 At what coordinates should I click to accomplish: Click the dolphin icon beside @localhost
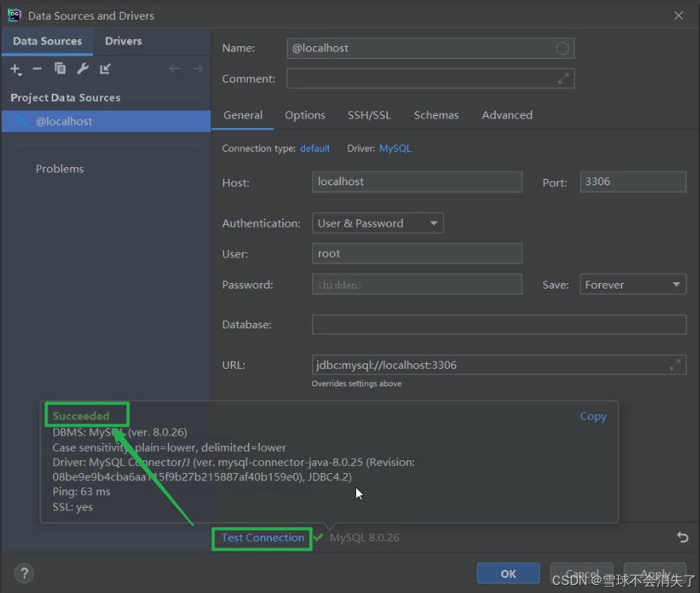[x=21, y=121]
